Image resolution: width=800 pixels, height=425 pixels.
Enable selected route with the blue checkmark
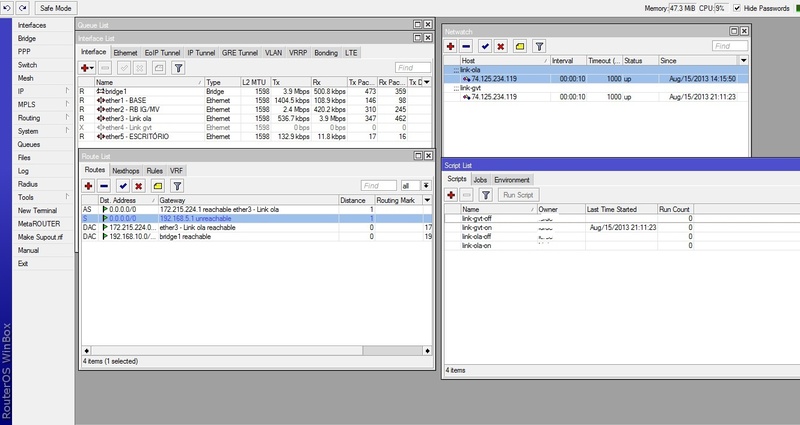pos(123,185)
